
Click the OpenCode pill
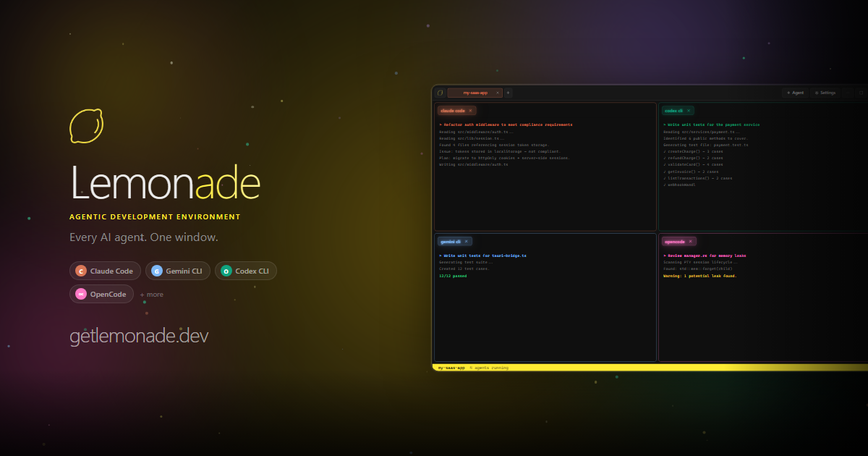click(x=101, y=294)
